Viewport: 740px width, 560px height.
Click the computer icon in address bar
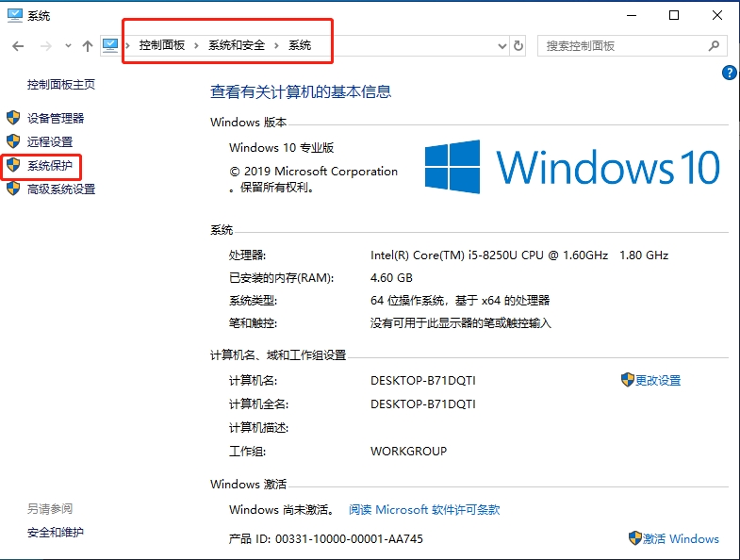point(110,45)
